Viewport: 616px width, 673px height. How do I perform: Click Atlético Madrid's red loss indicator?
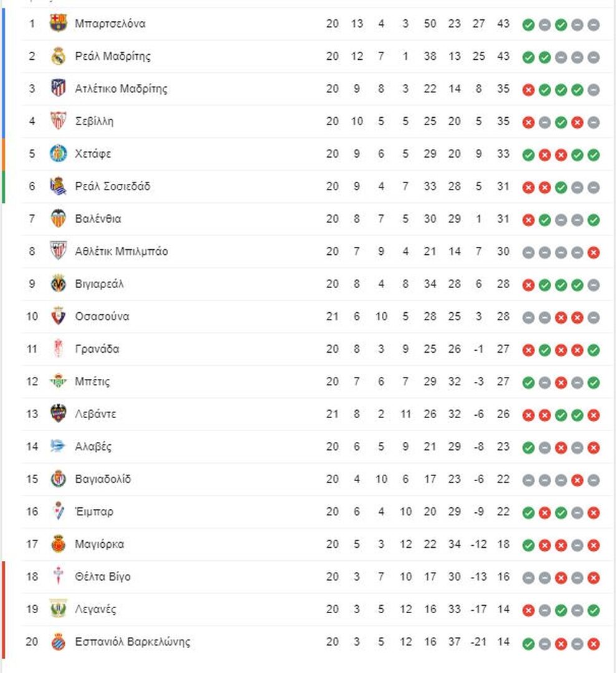(529, 90)
